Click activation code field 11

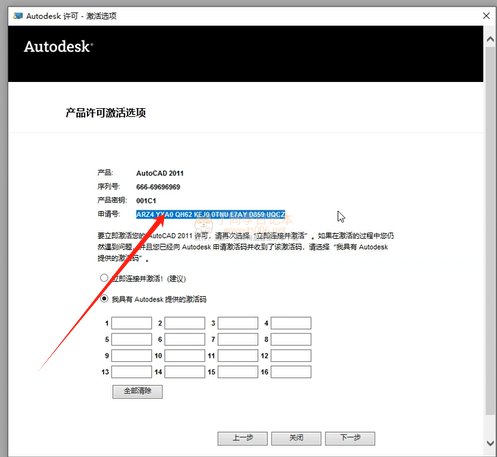[x=238, y=355]
